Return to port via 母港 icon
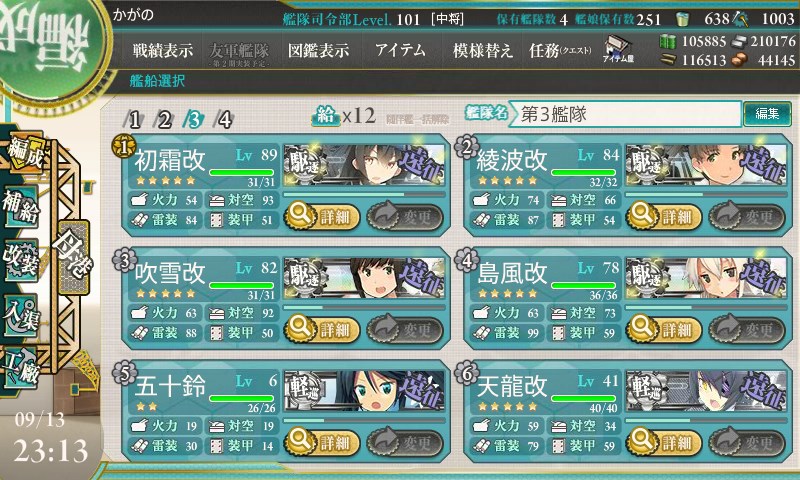The height and width of the screenshot is (480, 800). [74, 257]
